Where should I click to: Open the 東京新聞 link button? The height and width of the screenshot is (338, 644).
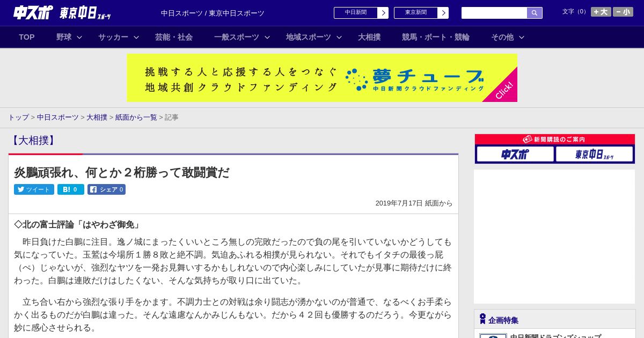pos(416,13)
